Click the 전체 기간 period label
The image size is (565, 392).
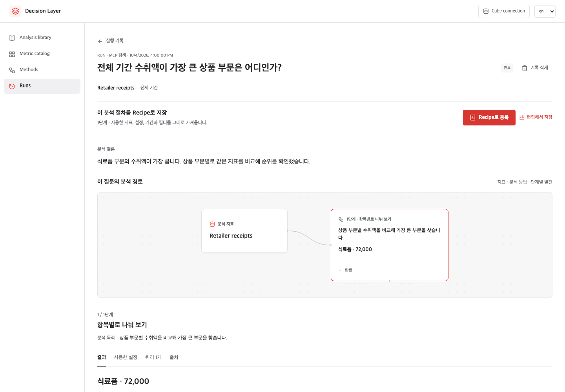click(149, 88)
